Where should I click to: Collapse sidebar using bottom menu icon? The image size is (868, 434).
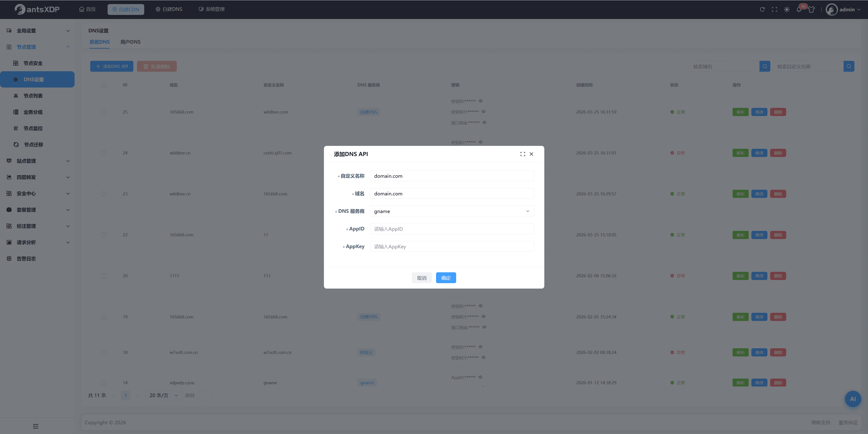tap(36, 426)
